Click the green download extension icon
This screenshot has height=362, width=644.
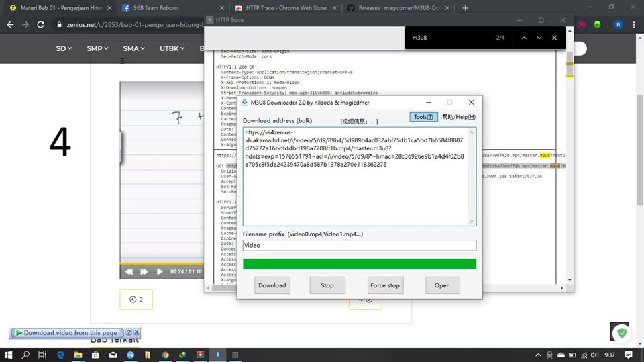click(x=597, y=25)
